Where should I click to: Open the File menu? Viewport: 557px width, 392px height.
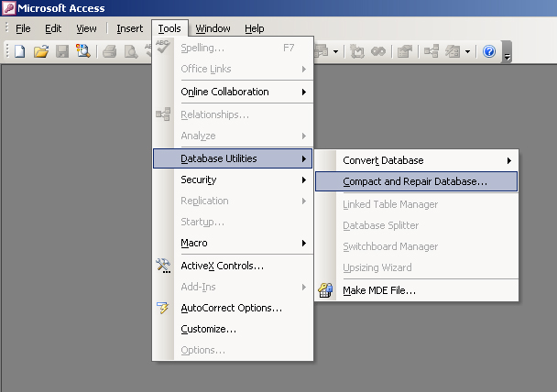(23, 28)
